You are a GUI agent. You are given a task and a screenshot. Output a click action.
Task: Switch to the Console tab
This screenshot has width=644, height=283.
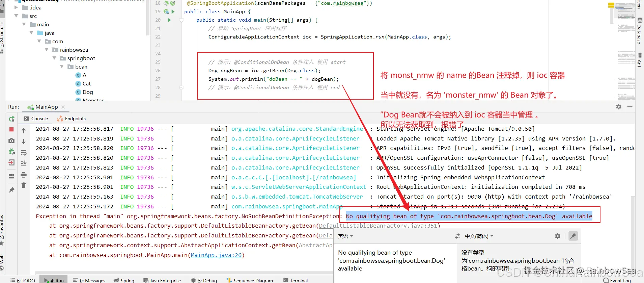point(36,119)
